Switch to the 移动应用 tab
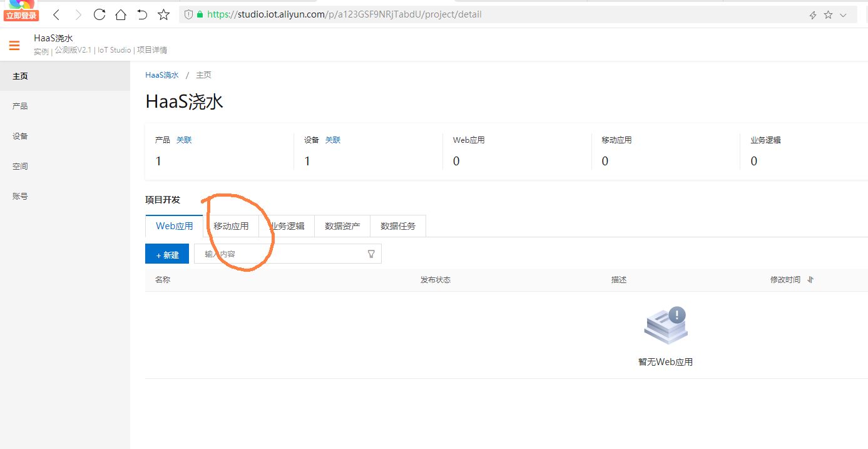The width and height of the screenshot is (868, 449). pyautogui.click(x=231, y=226)
